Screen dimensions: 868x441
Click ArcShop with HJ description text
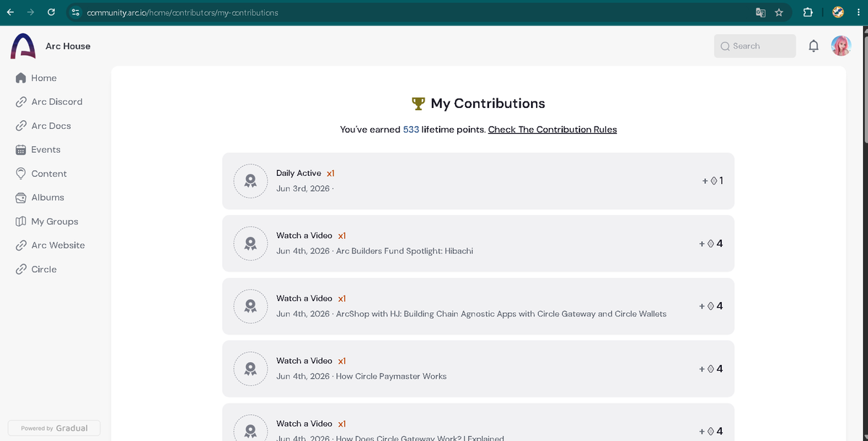[501, 314]
